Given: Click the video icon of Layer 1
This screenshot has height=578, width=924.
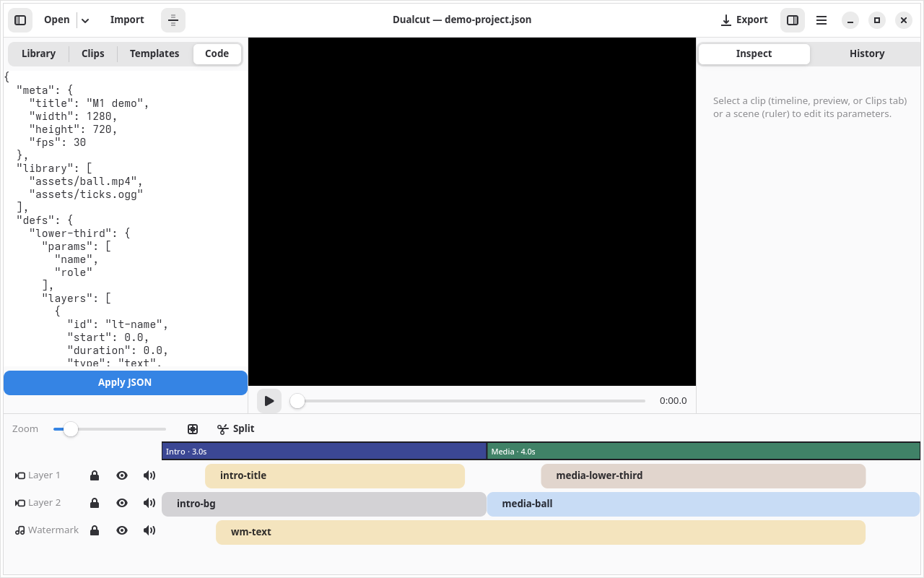Looking at the screenshot, I should click(20, 475).
